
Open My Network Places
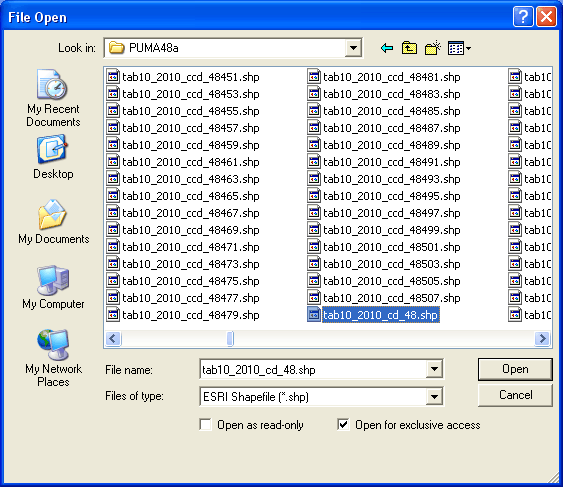coord(53,358)
